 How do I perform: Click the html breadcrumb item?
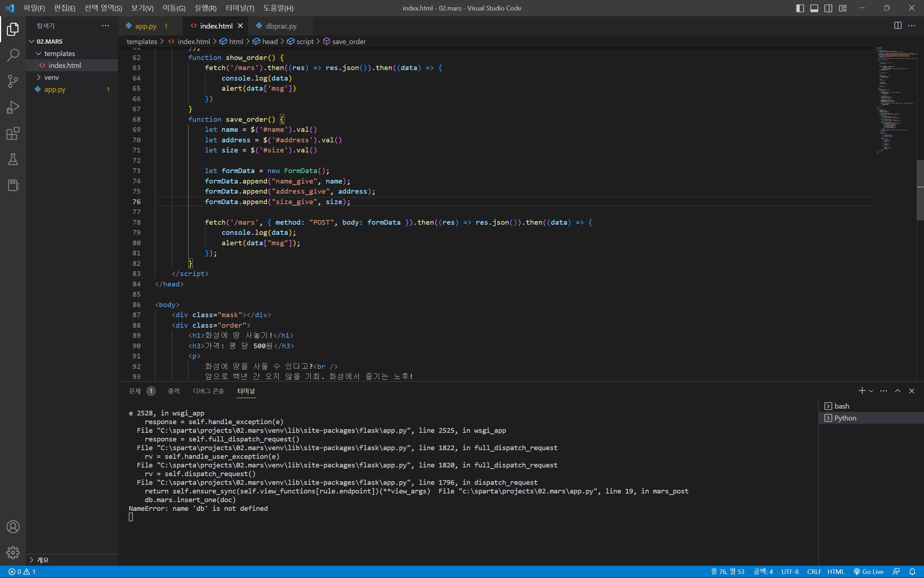tap(231, 41)
